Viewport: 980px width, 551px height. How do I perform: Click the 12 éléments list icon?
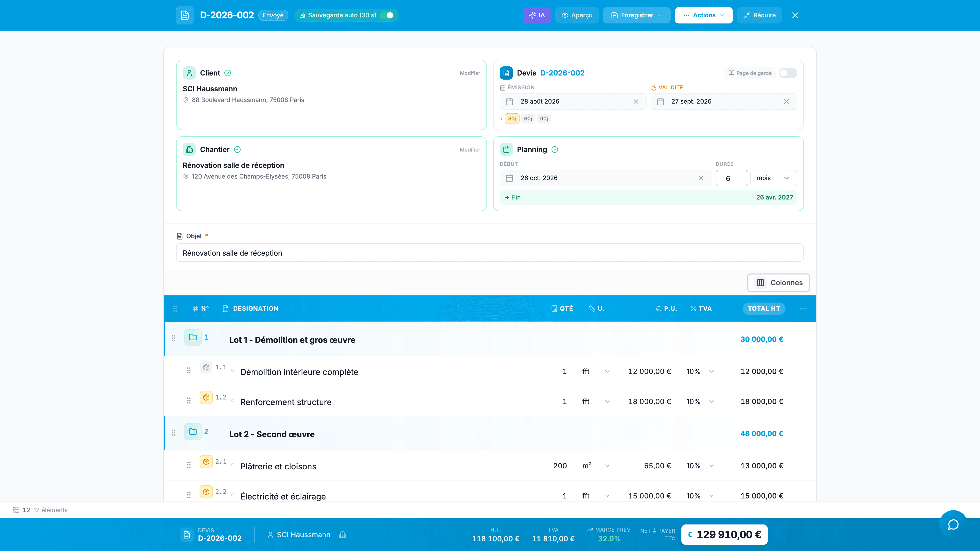[x=16, y=510]
